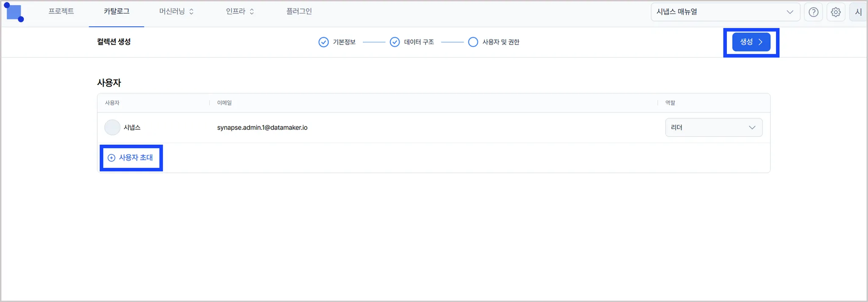Select the 카탈로그 tab
Viewport: 868px width, 302px height.
117,11
